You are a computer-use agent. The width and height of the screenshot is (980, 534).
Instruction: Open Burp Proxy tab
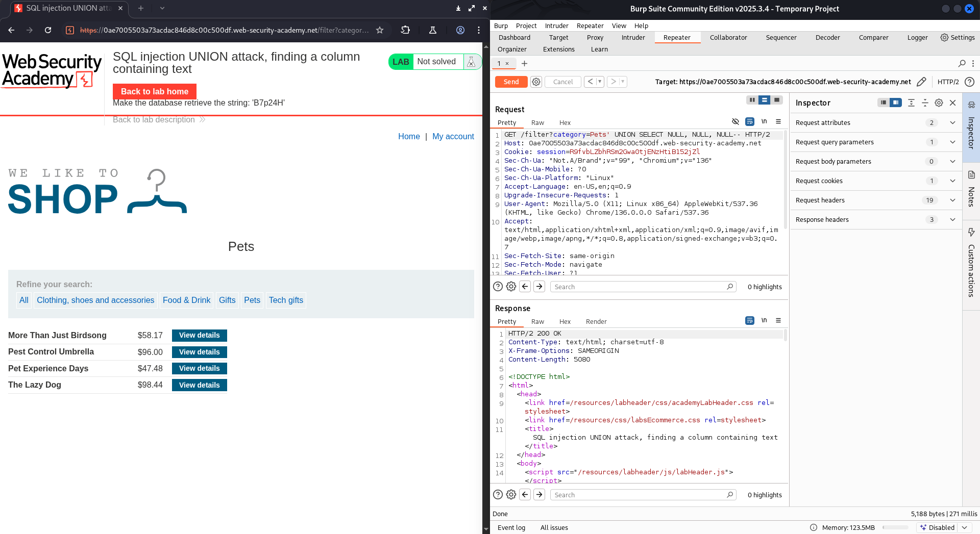click(x=595, y=37)
